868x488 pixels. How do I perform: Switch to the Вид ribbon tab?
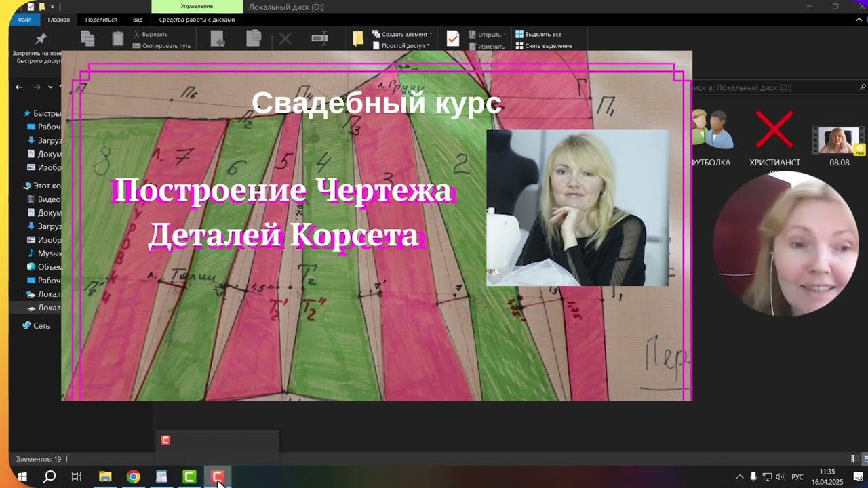pyautogui.click(x=138, y=20)
